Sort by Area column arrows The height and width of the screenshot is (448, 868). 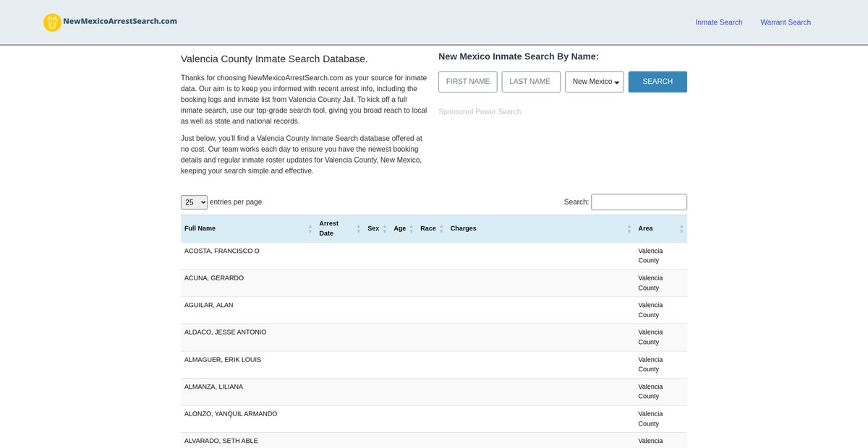click(681, 228)
